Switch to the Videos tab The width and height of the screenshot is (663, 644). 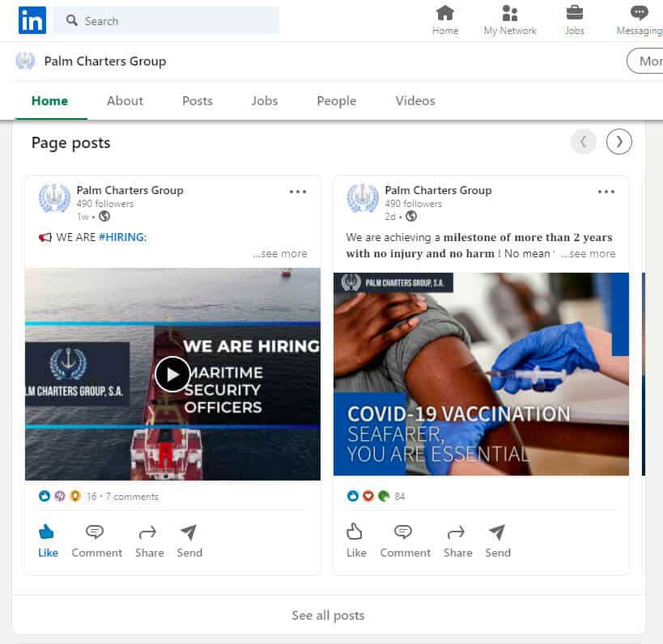click(x=415, y=101)
